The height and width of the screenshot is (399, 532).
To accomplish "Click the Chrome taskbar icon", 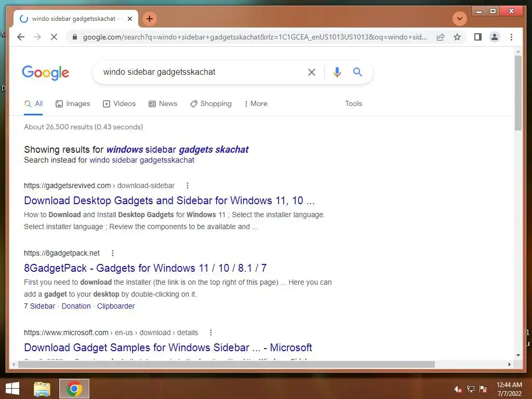I will click(x=74, y=389).
